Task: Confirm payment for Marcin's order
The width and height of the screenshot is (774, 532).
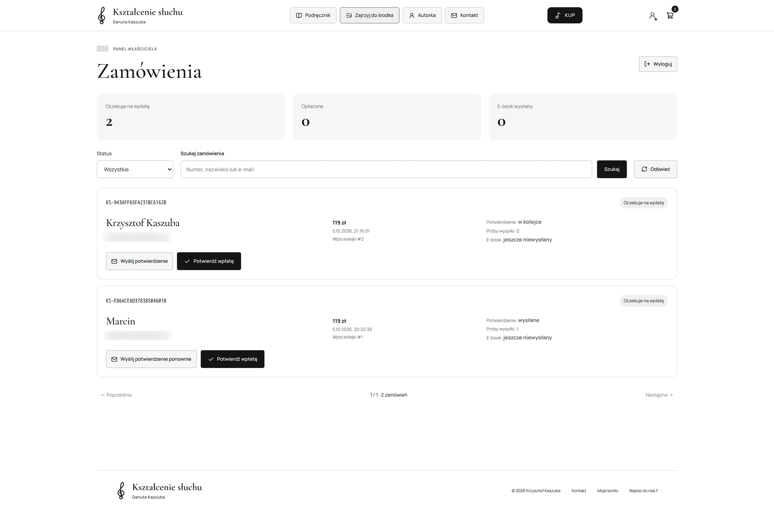Action: point(232,359)
